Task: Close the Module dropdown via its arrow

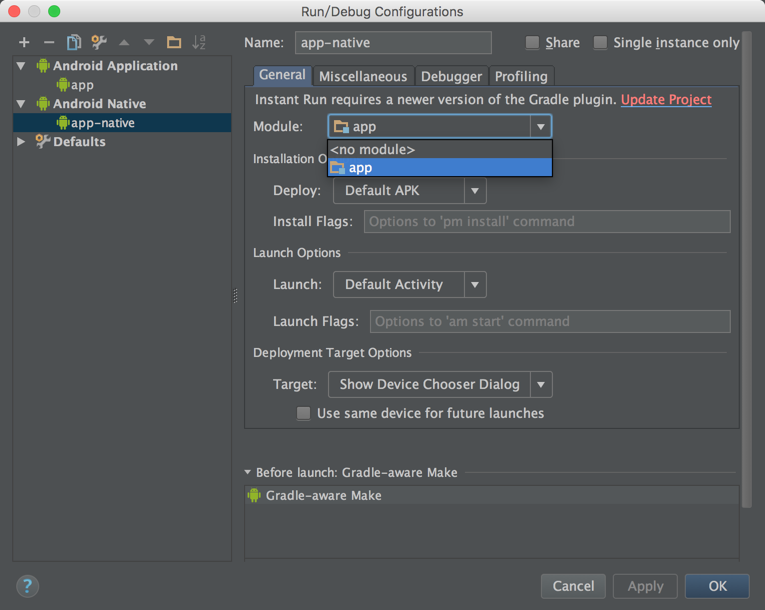Action: 541,127
